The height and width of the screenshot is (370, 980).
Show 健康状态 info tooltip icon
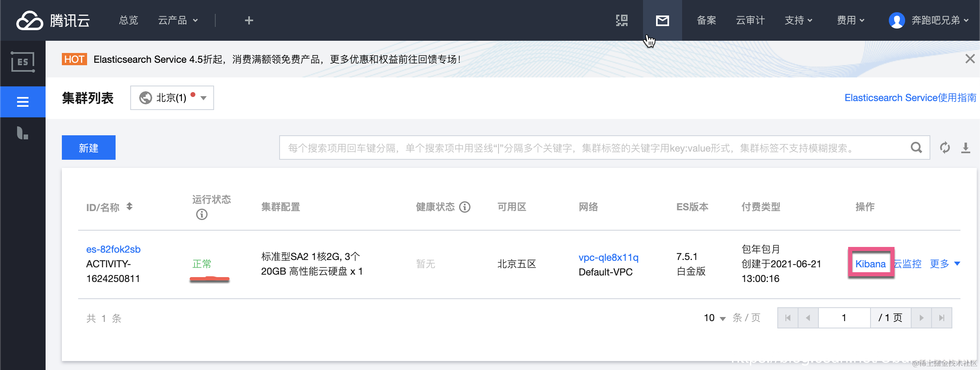465,207
